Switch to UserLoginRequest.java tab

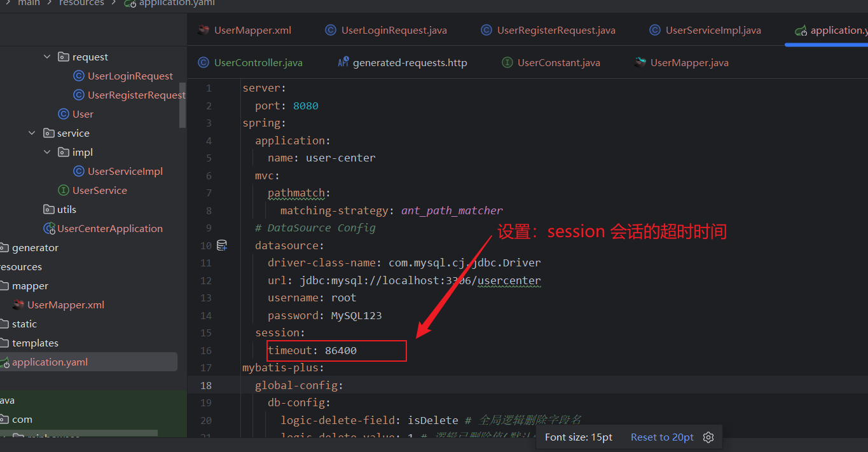pos(386,30)
